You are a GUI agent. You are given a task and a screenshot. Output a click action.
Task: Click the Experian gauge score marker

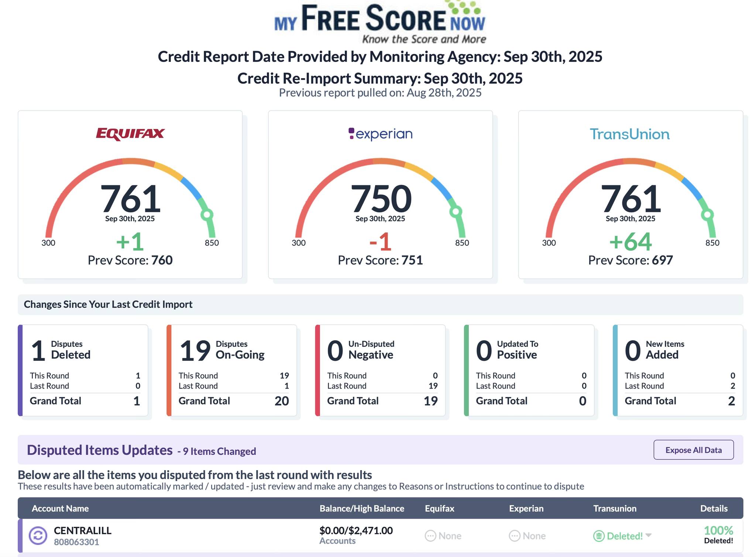(x=456, y=211)
